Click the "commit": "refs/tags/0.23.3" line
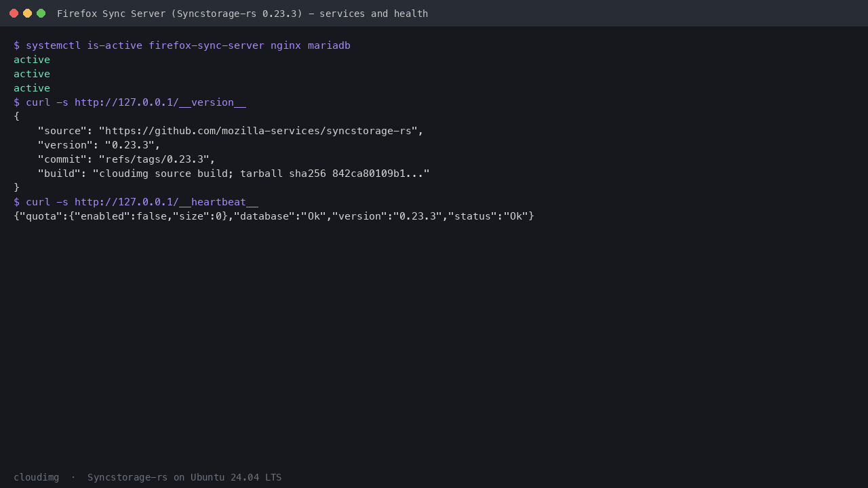Image resolution: width=868 pixels, height=488 pixels. (127, 159)
